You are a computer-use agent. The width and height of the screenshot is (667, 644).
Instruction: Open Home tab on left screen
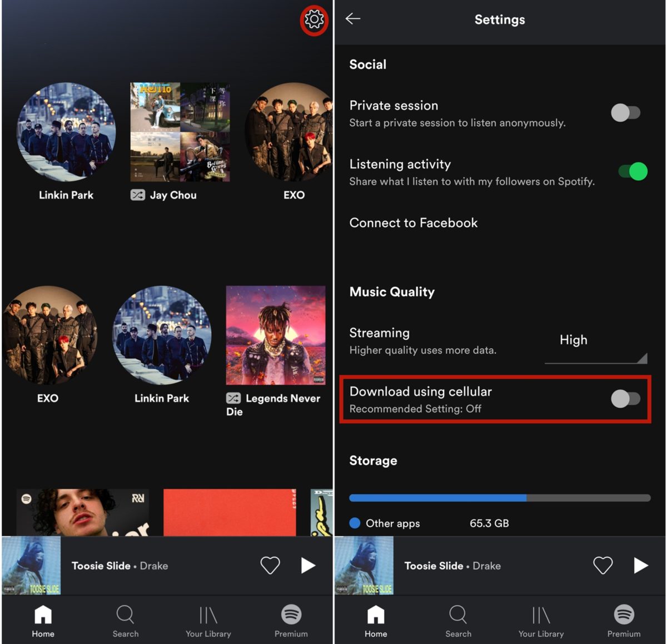(43, 621)
